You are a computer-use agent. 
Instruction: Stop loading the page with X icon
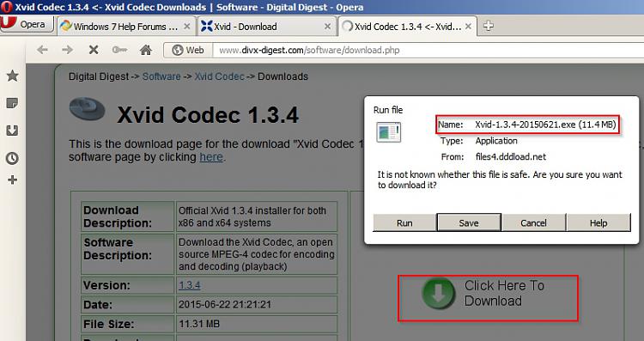94,50
